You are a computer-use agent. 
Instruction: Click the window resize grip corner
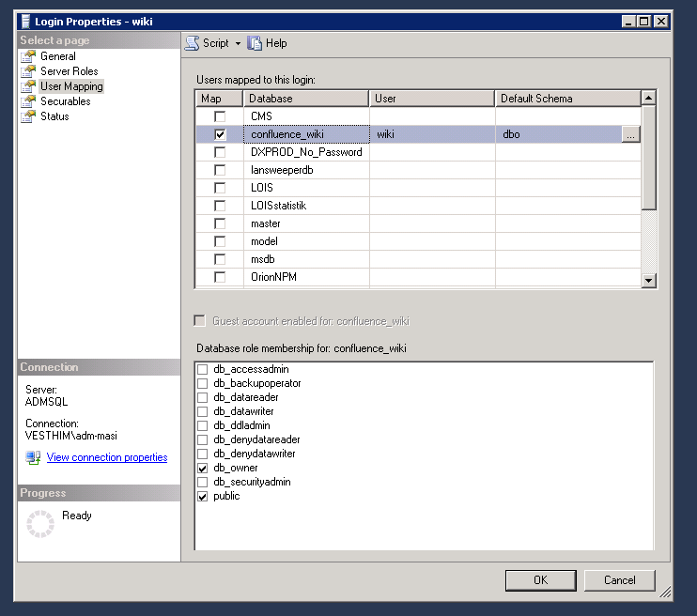coord(665,592)
